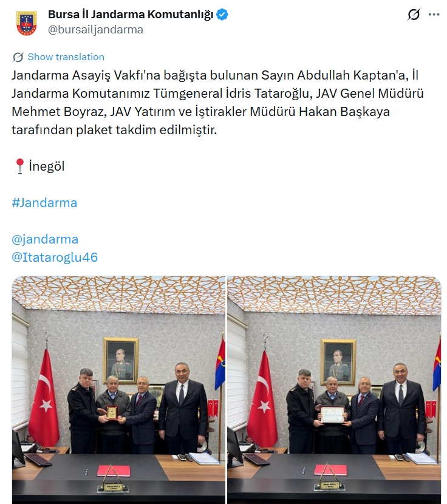Image resolution: width=447 pixels, height=504 pixels.
Task: Open the Grok icon at top right
Action: pos(414,15)
